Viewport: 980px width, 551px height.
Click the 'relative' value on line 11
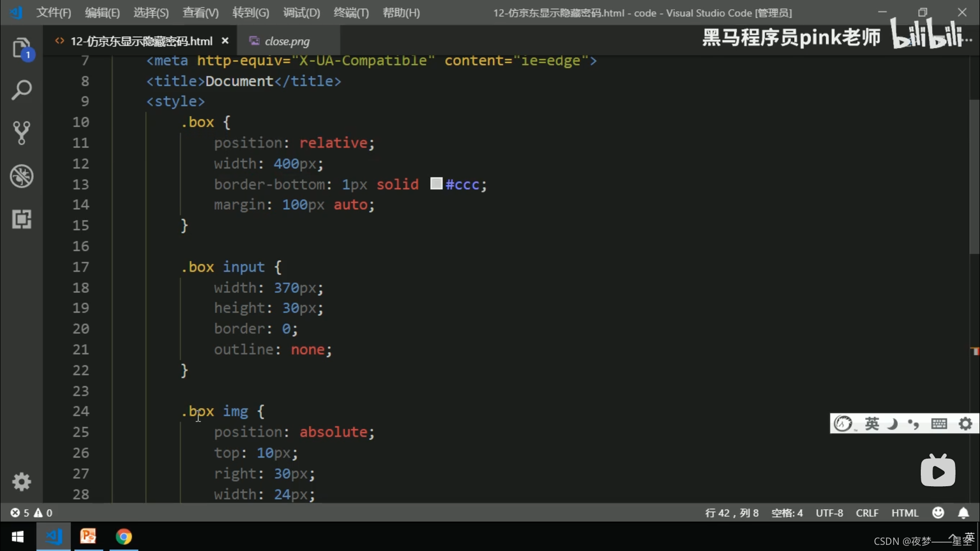coord(333,143)
